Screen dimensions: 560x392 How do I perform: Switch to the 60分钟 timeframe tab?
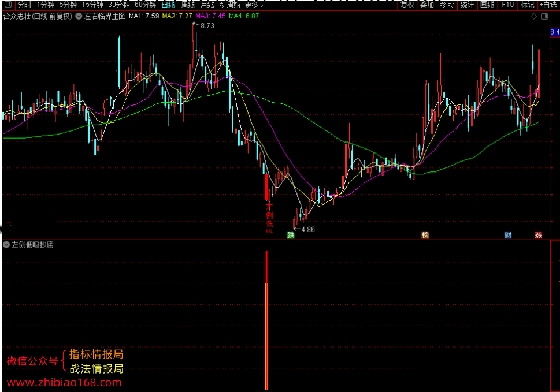[x=146, y=5]
